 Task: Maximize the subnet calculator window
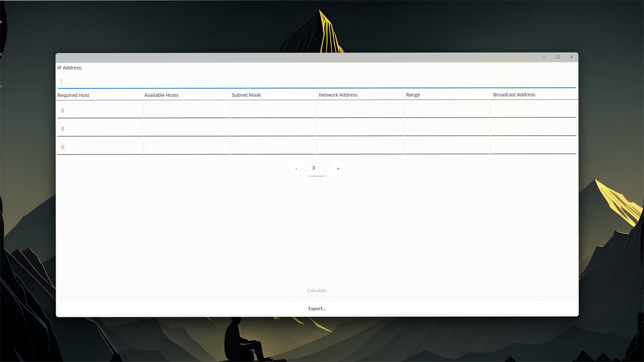(557, 57)
